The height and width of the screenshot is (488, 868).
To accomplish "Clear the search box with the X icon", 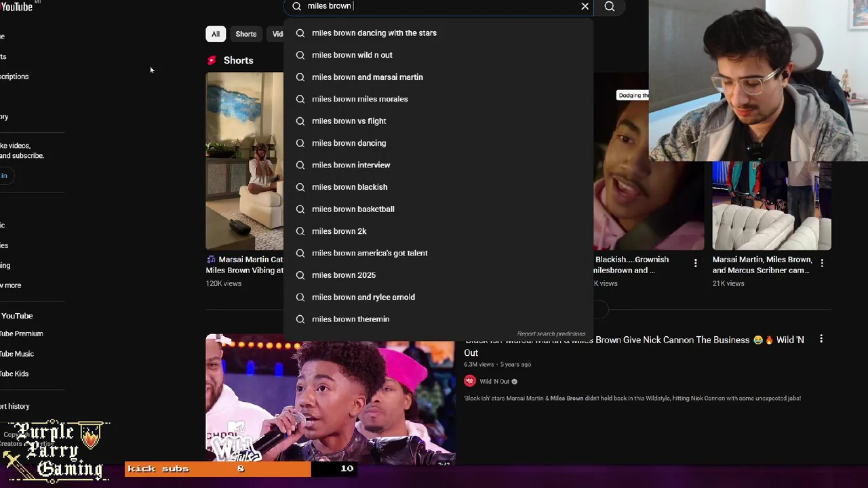I will 585,6.
